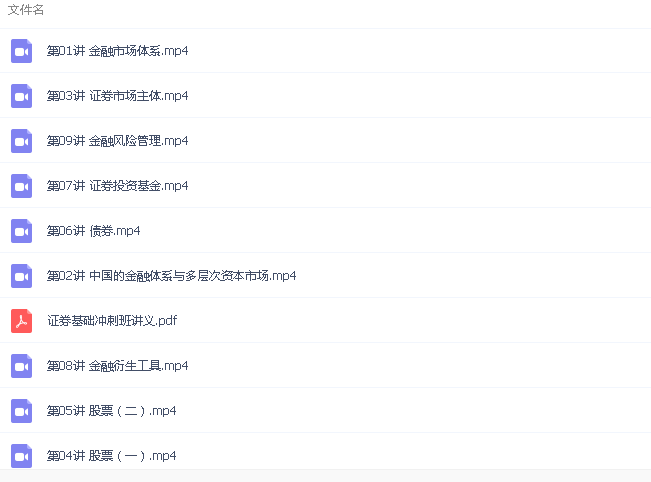Screen dimensions: 651x482
Task: Open 第08讲 金融衍生工具.mp4 file name
Action: click(x=117, y=366)
